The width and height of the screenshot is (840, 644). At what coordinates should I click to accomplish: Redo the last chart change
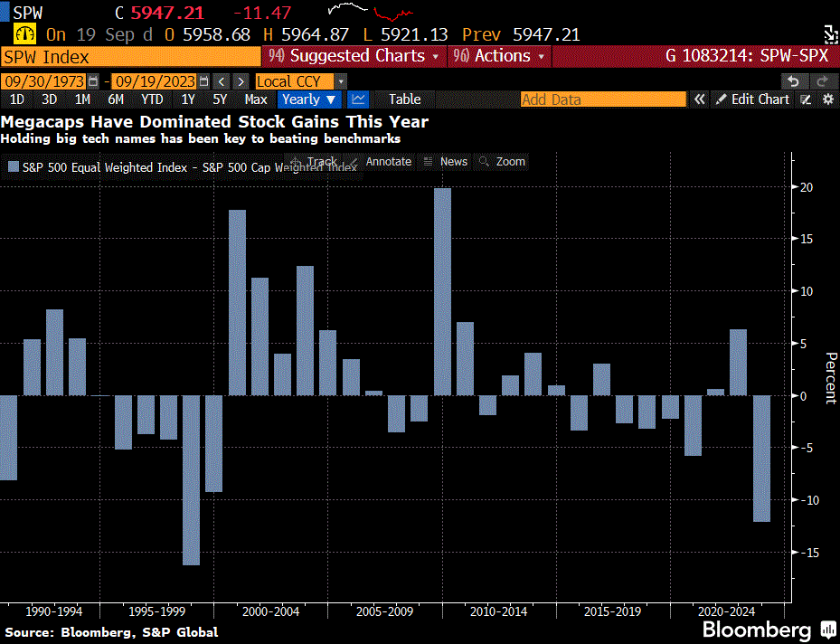click(822, 81)
